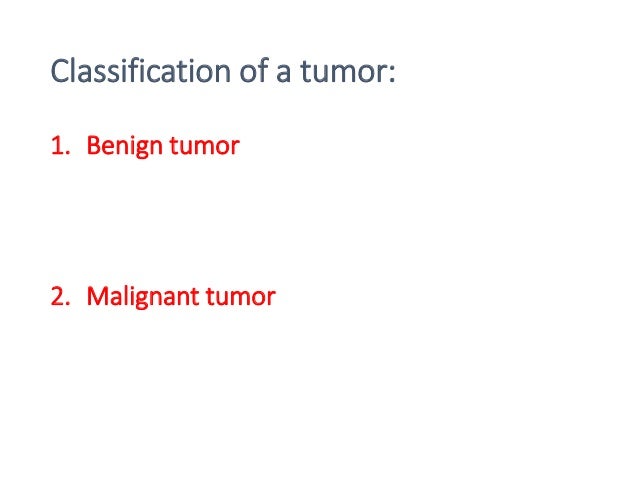Click the "f" in the heading's "of"
The image size is (638, 479).
(264, 71)
